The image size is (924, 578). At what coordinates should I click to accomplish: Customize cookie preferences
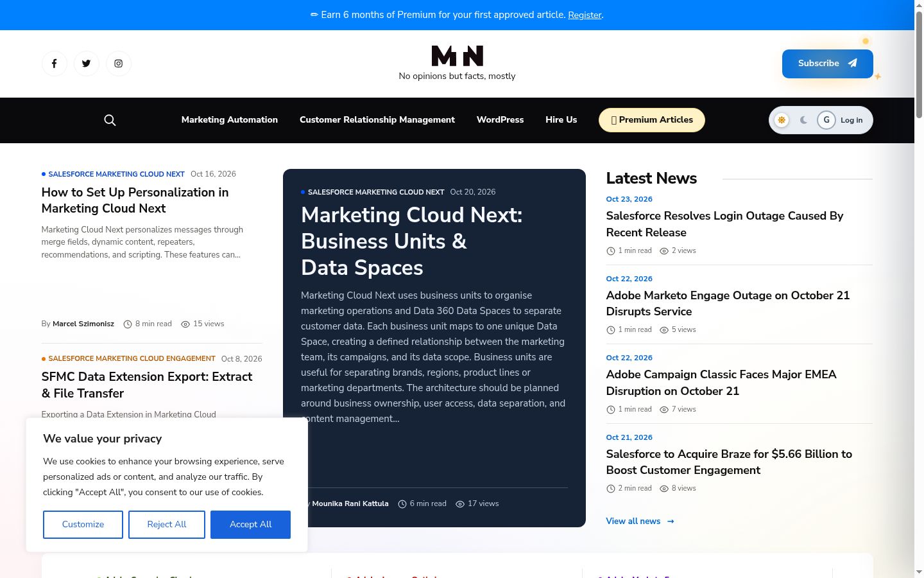click(83, 525)
